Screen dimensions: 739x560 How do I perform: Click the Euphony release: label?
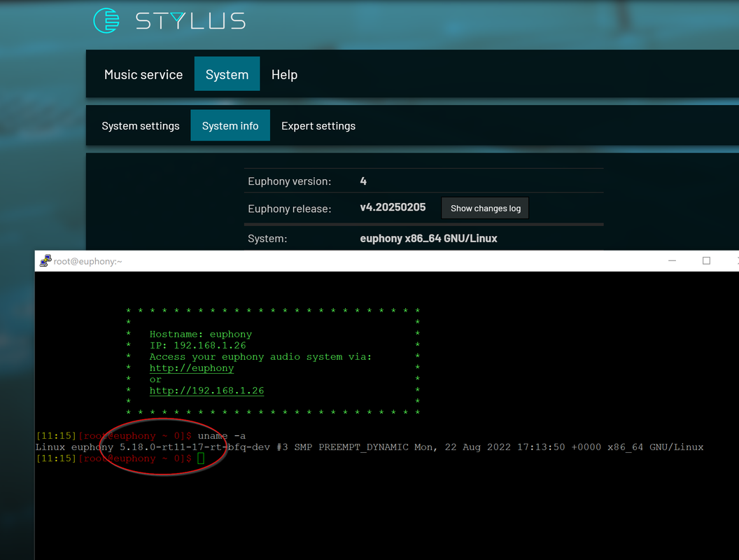coord(290,209)
